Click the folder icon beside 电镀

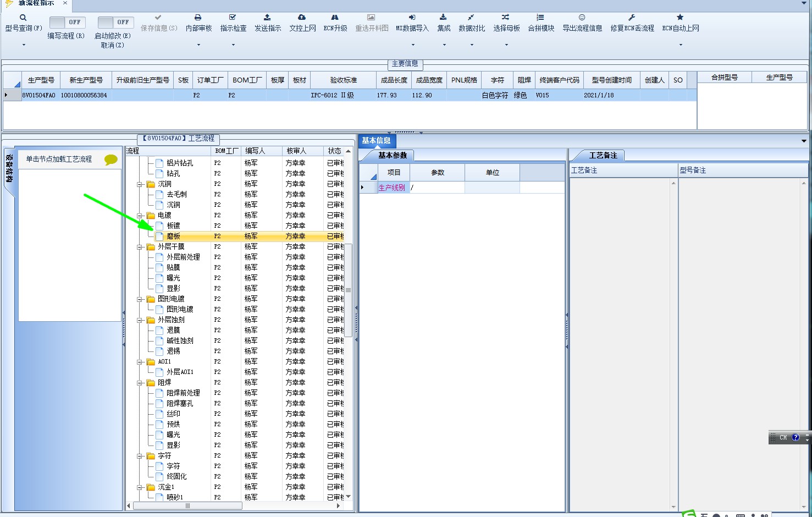point(151,215)
